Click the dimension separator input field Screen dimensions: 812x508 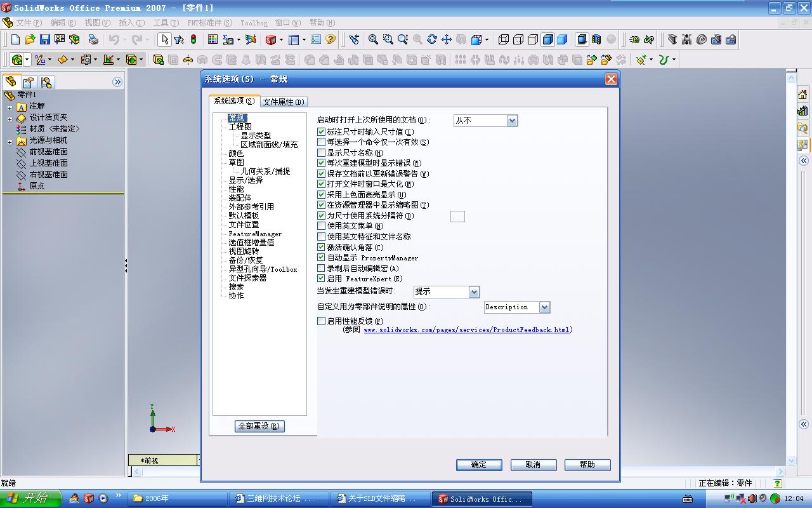[457, 217]
